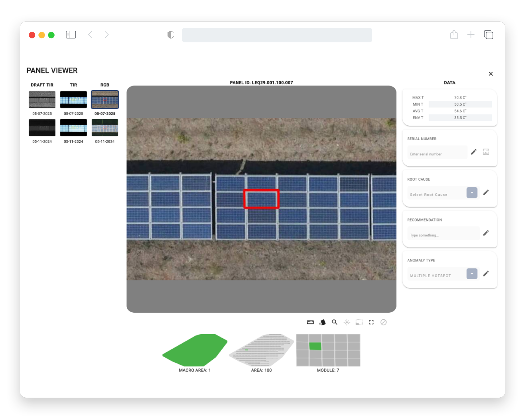Viewport: 527px width, 420px height.
Task: Click the AVG T value 54.6 C°
Action: (460, 111)
